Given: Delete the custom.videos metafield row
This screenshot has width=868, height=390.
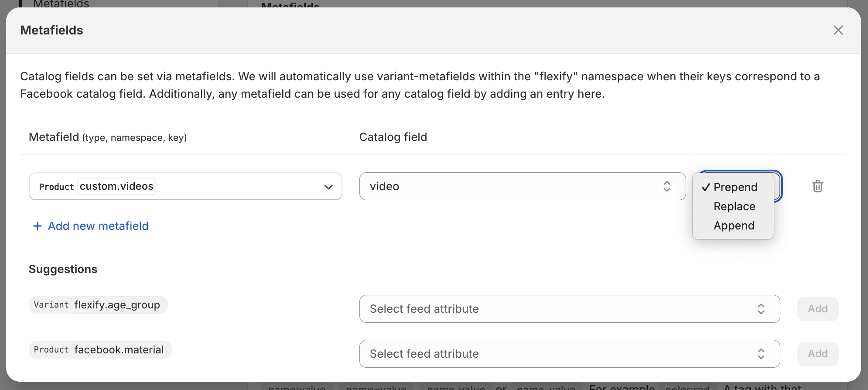Looking at the screenshot, I should click(817, 186).
